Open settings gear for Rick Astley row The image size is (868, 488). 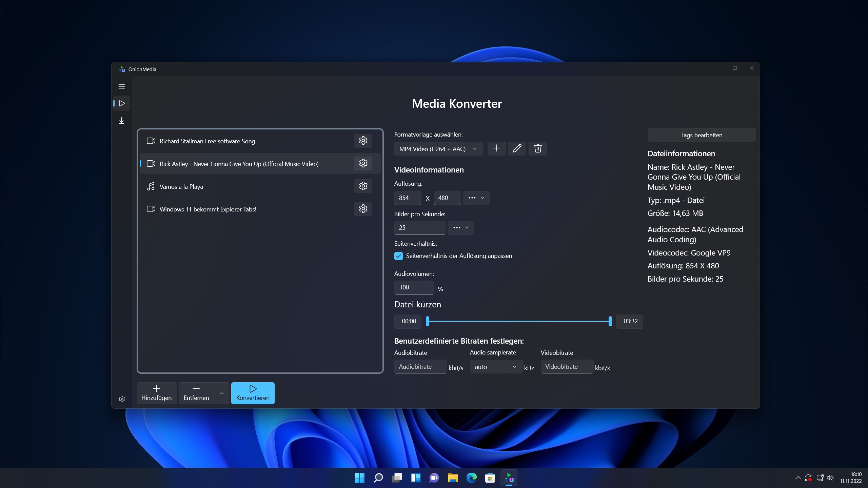point(363,163)
